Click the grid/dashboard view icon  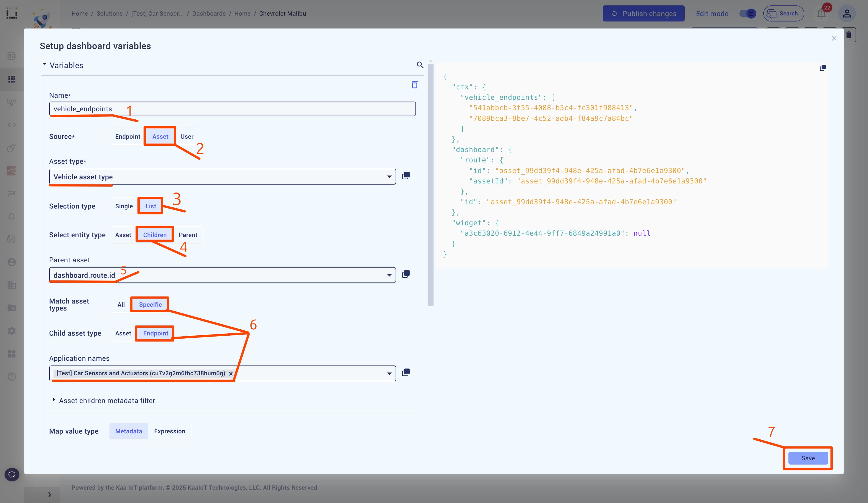(x=12, y=78)
